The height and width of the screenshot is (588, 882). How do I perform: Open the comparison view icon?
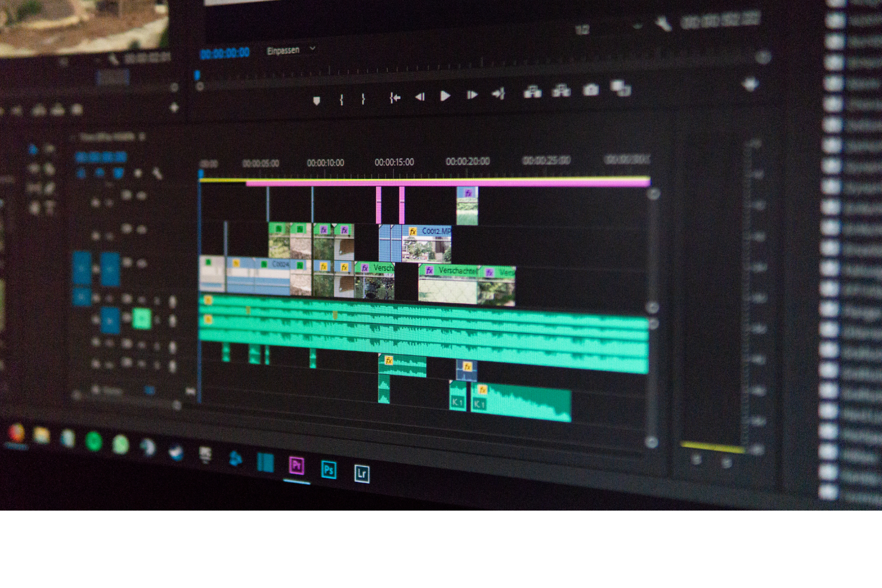[620, 88]
